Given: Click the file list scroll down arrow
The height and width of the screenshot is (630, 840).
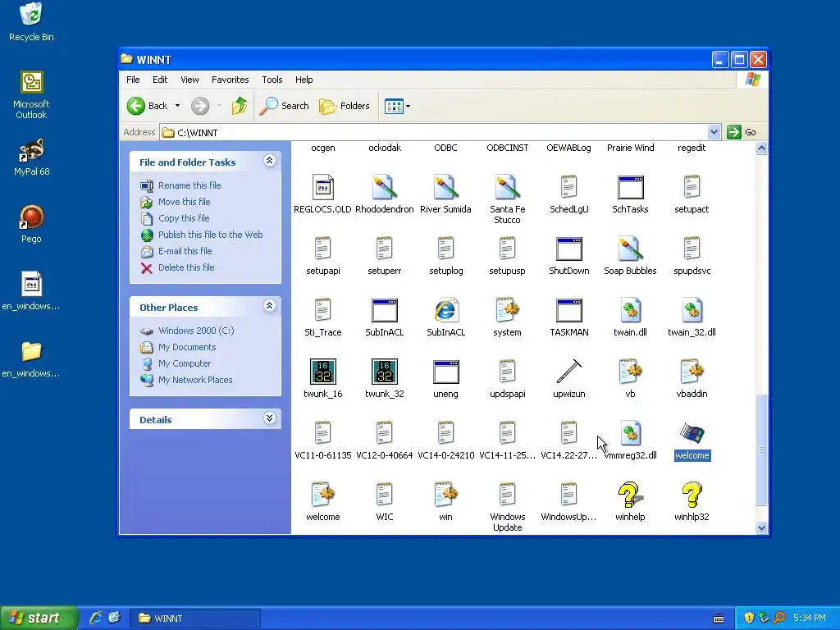Looking at the screenshot, I should point(761,527).
